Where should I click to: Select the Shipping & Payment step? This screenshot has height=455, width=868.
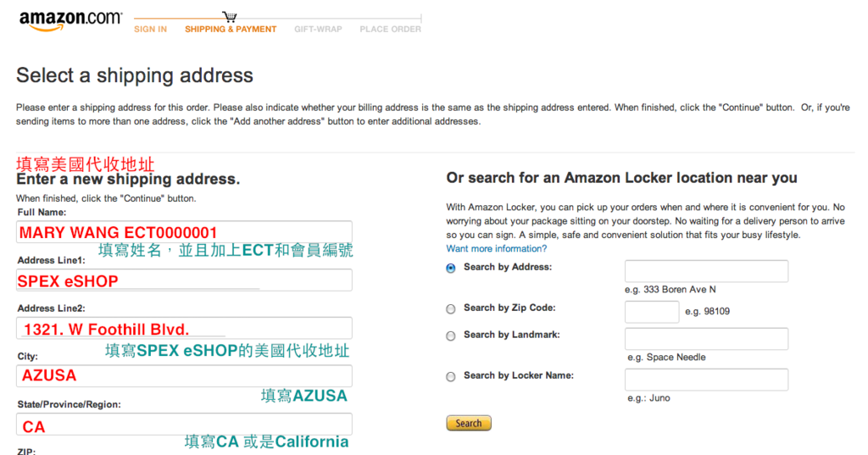(231, 30)
